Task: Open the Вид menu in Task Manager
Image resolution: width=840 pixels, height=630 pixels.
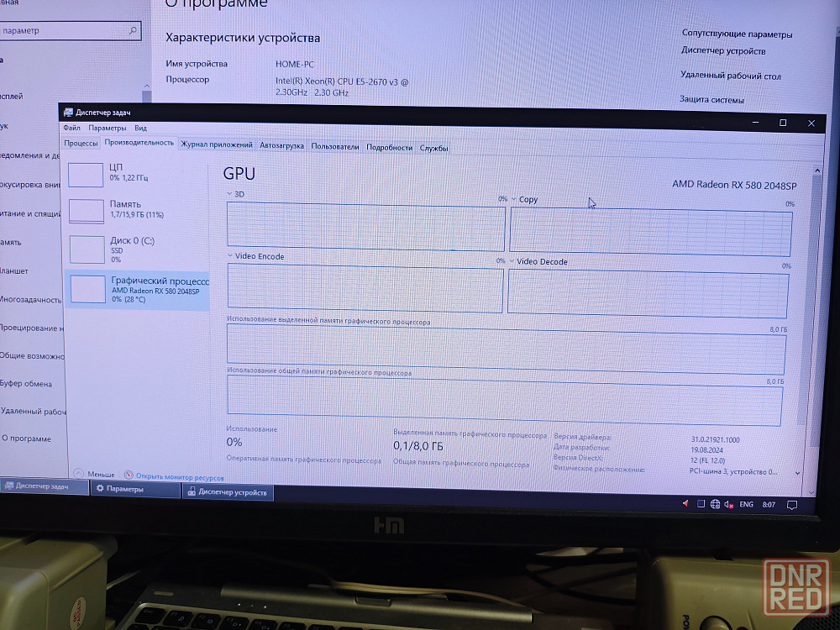Action: click(x=140, y=128)
